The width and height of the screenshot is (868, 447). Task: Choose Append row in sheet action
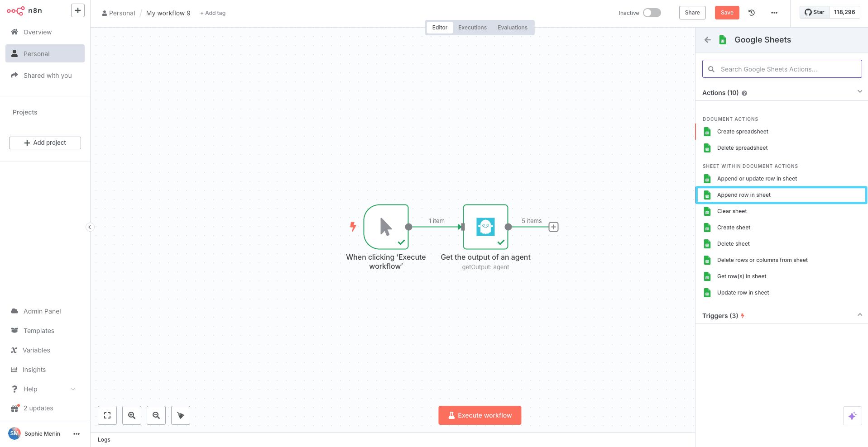782,195
